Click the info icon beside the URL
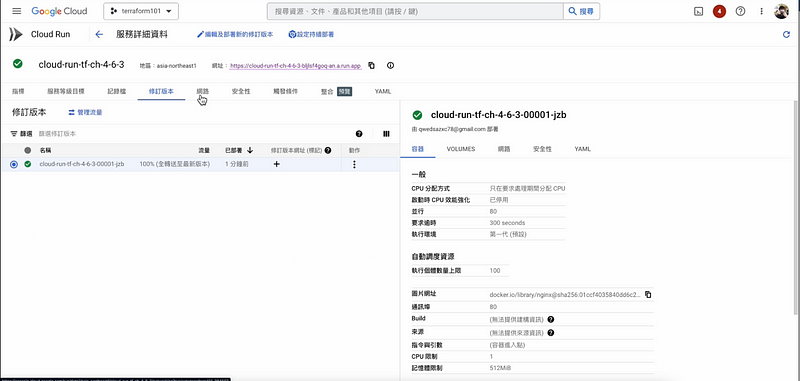The image size is (800, 381). pyautogui.click(x=390, y=66)
